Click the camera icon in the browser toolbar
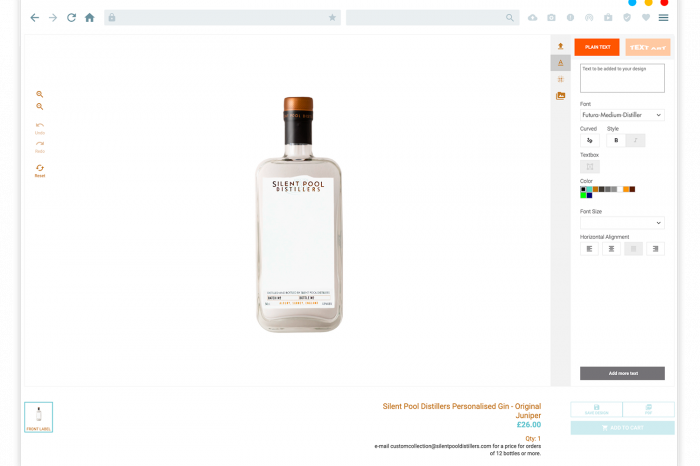Screen dimensions: 700x466 click(551, 18)
